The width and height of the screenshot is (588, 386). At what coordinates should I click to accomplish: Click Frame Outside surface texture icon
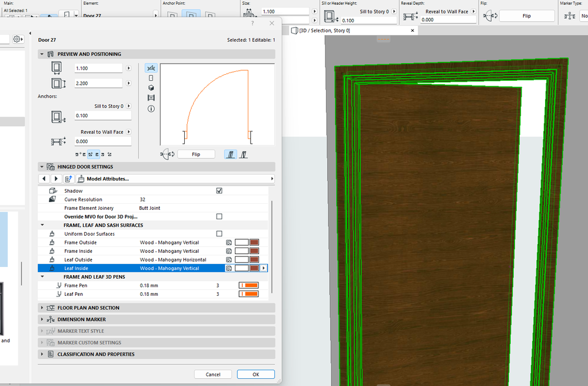pos(229,243)
